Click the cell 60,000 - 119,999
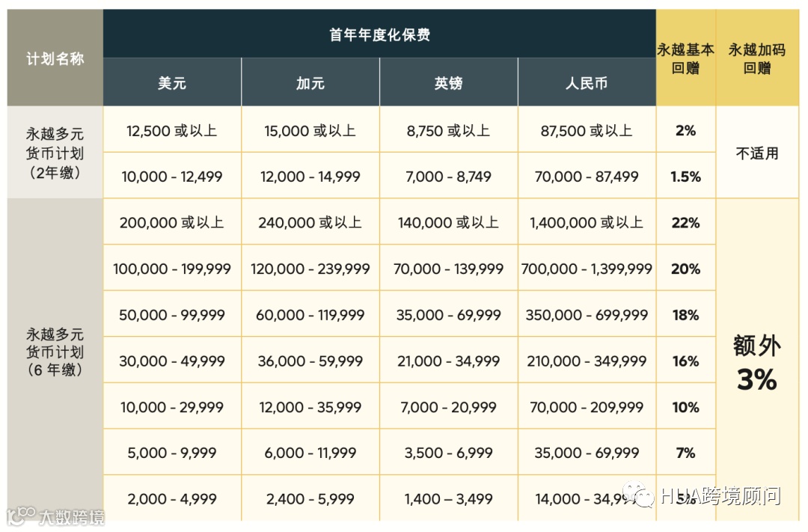 pyautogui.click(x=310, y=314)
